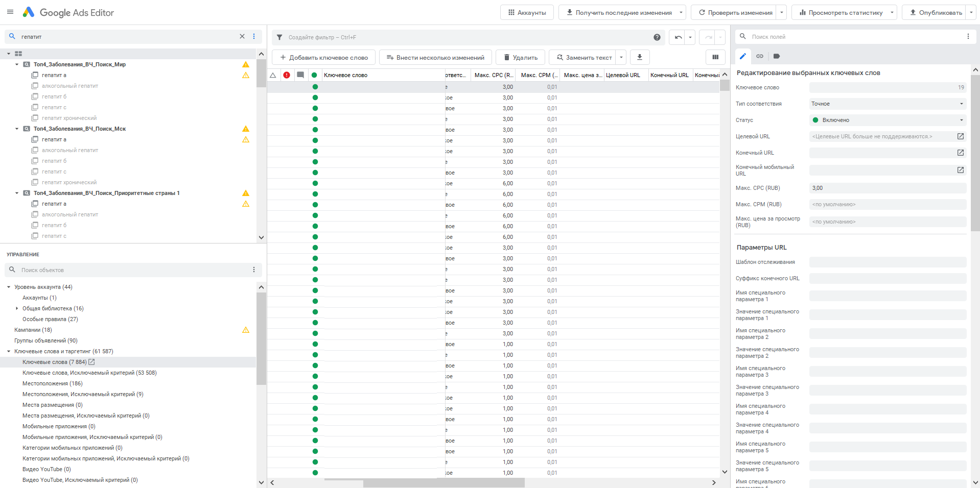Open Тип соответствия dropdown
The image size is (980, 488).
[888, 104]
